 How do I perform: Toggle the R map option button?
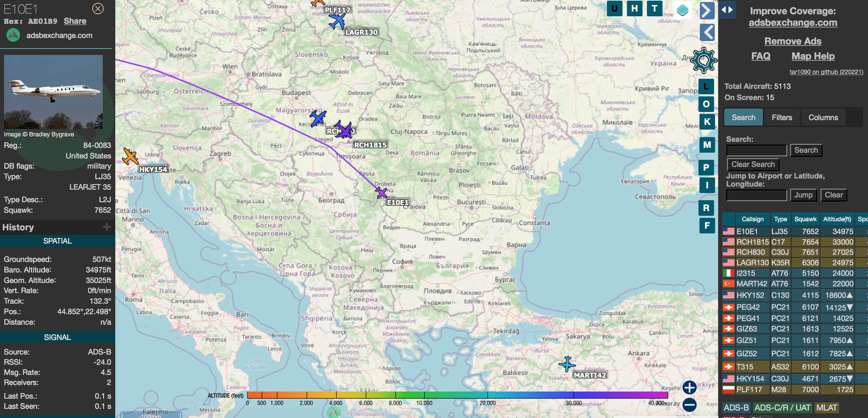706,208
